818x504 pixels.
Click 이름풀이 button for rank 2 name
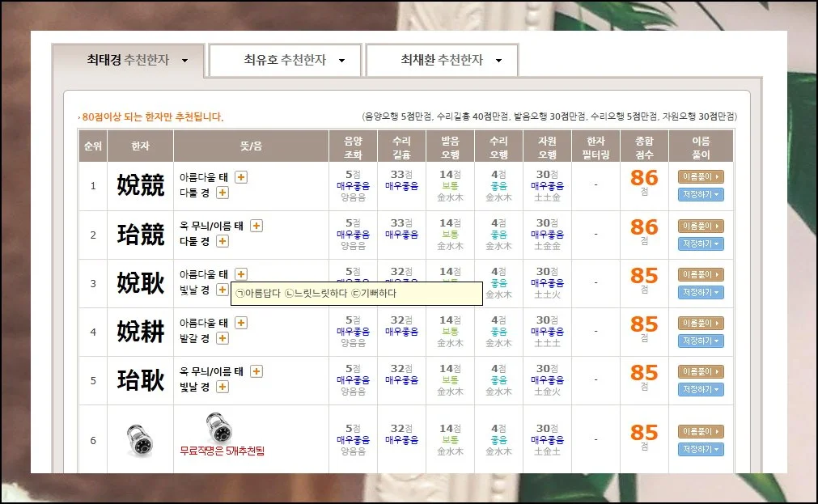pyautogui.click(x=701, y=226)
